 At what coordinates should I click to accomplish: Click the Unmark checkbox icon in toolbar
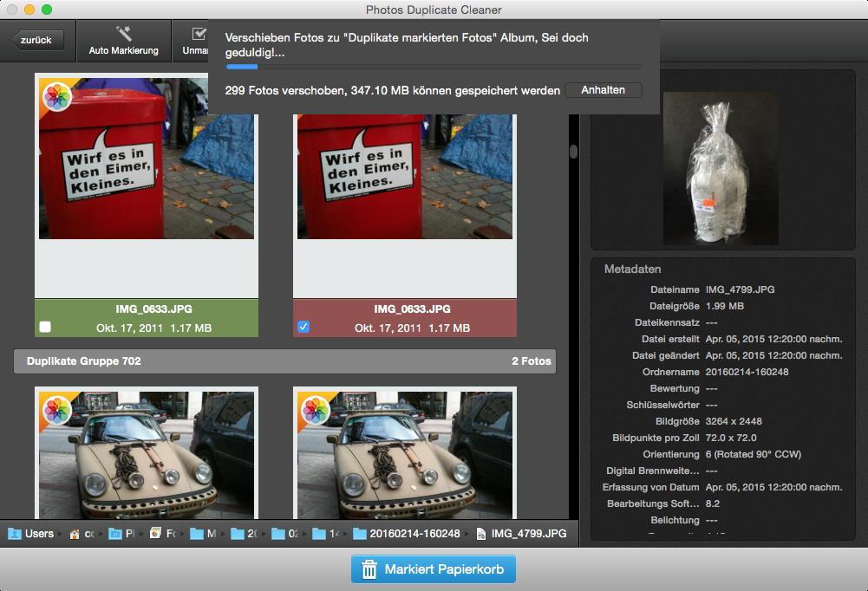tap(199, 35)
